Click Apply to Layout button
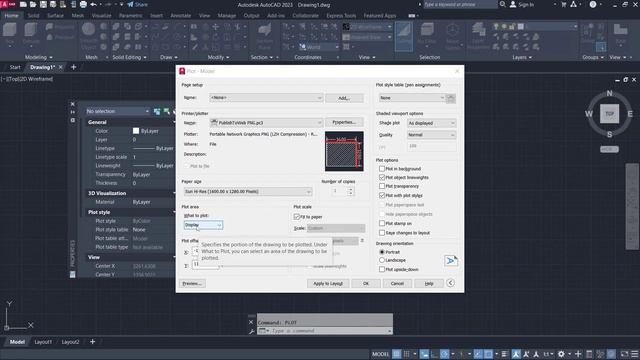The height and width of the screenshot is (360, 640). [x=328, y=283]
